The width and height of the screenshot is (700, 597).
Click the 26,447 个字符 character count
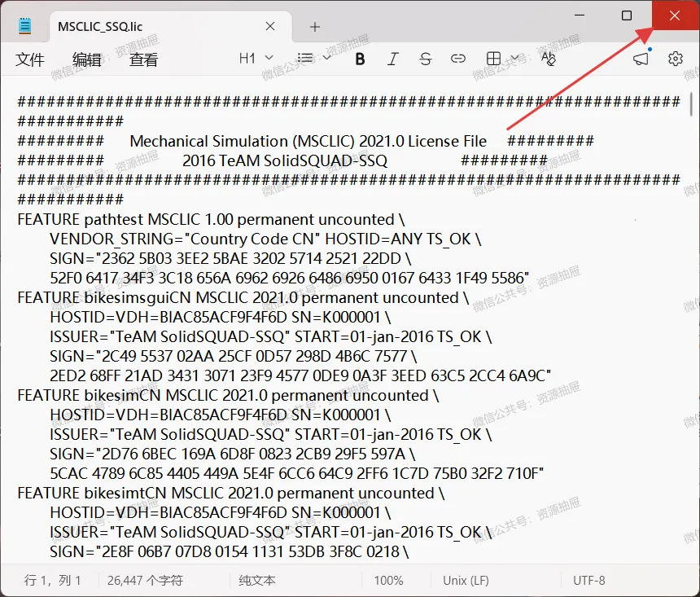[145, 581]
